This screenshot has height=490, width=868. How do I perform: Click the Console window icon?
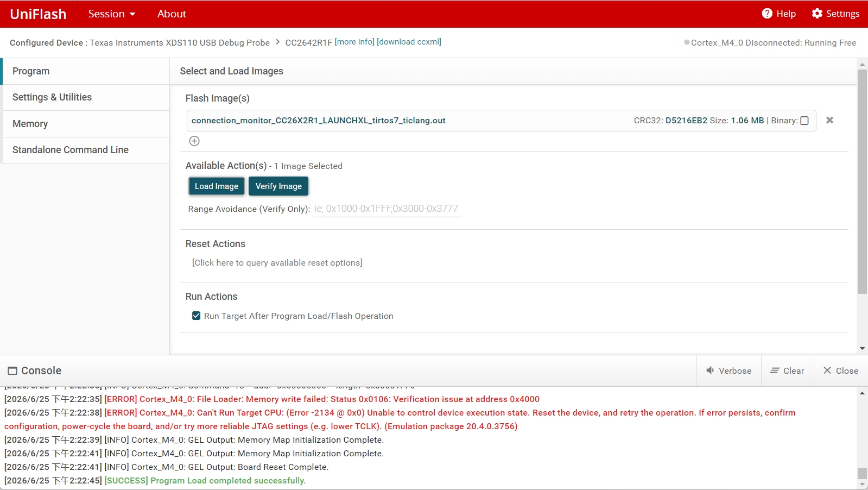(x=12, y=371)
